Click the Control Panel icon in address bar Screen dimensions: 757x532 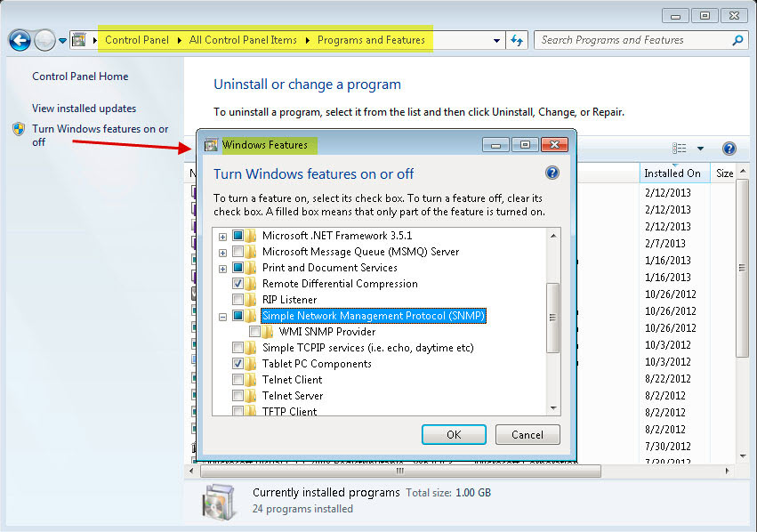click(79, 40)
